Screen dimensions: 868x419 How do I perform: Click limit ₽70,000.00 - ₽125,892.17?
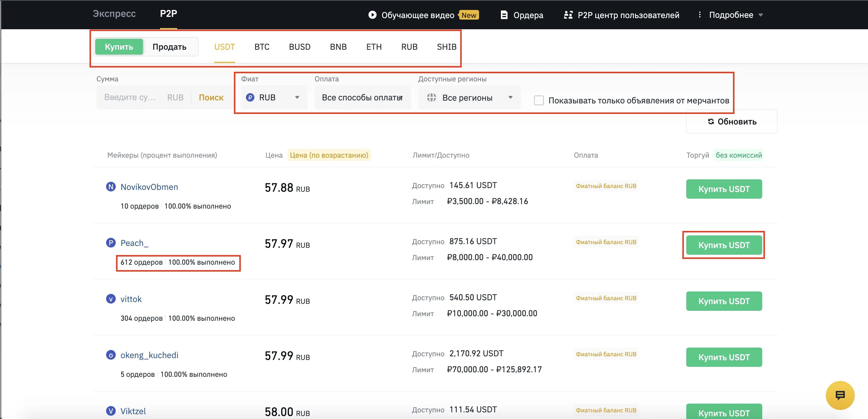(x=494, y=370)
